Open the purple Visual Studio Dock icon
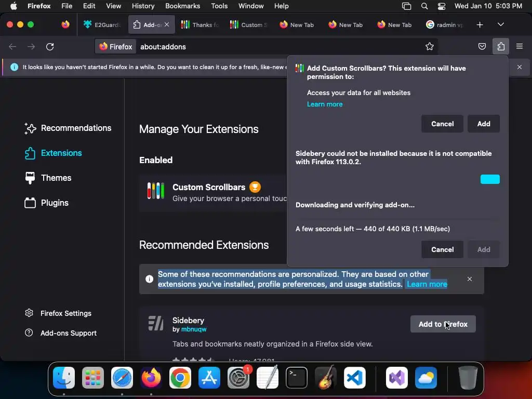 click(x=396, y=378)
